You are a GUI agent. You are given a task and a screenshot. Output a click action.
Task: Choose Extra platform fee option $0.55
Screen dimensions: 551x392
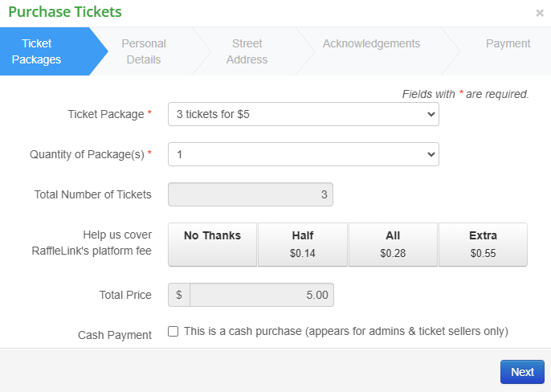pos(483,244)
